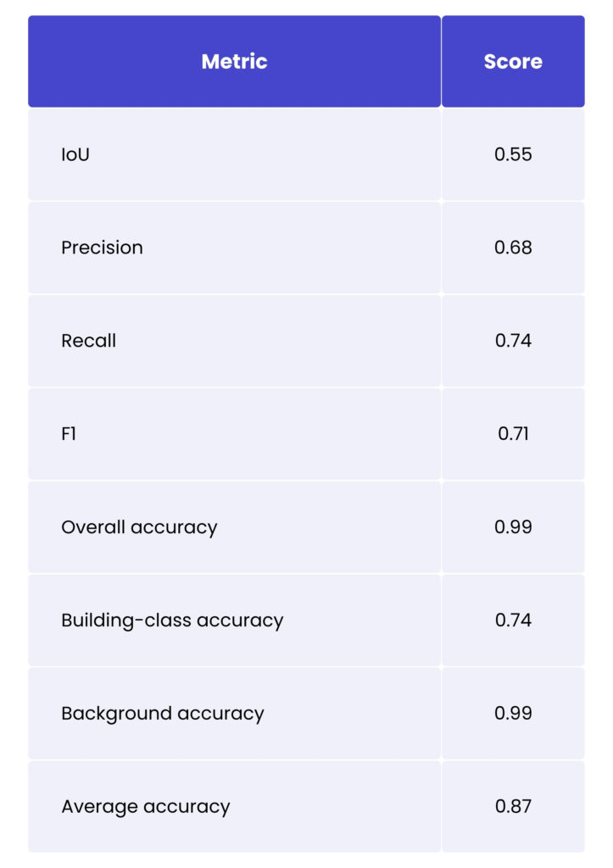Click the Building-class accuracy row's 0.74 score

[x=513, y=620]
